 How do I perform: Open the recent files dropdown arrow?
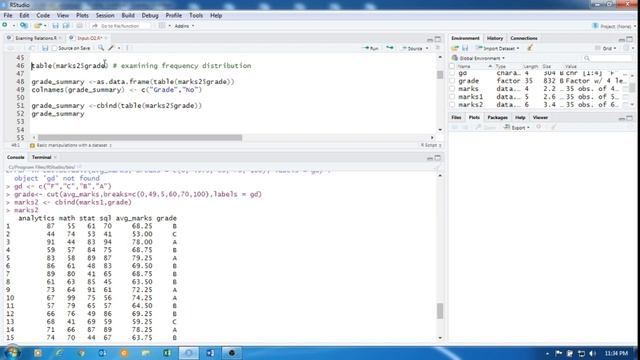tap(44, 26)
